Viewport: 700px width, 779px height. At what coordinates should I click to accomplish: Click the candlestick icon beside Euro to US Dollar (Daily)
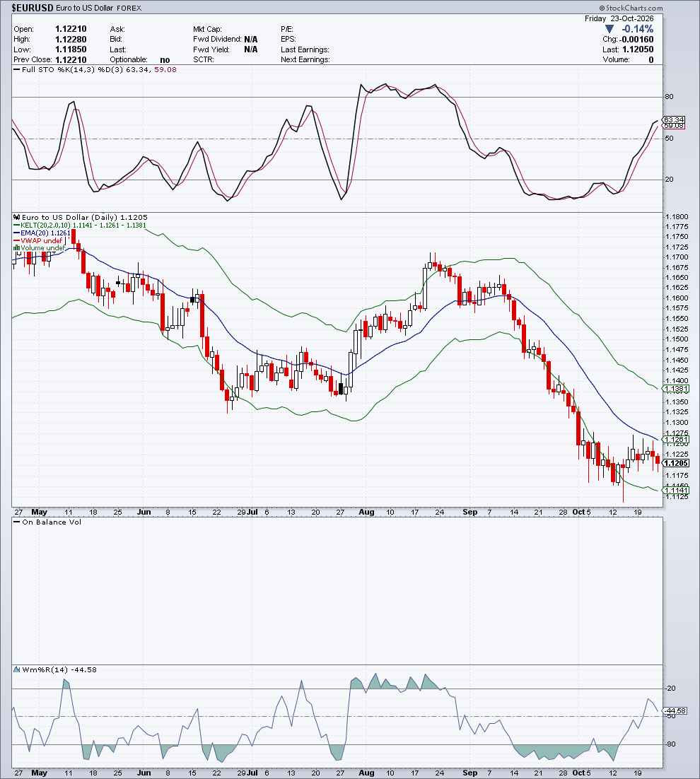tap(17, 218)
